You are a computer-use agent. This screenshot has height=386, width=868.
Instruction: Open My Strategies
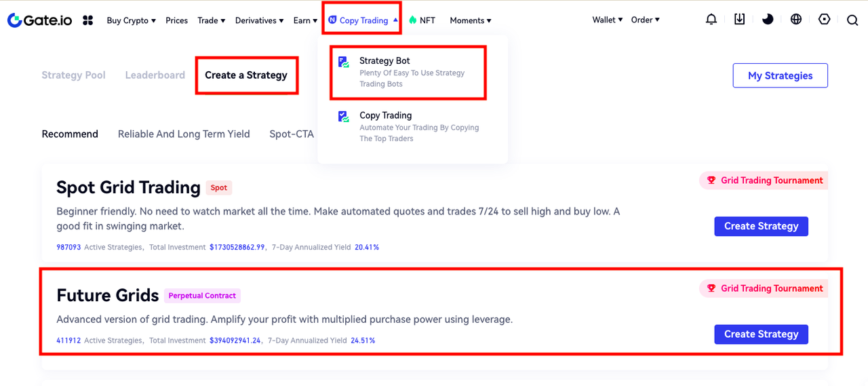click(x=780, y=76)
